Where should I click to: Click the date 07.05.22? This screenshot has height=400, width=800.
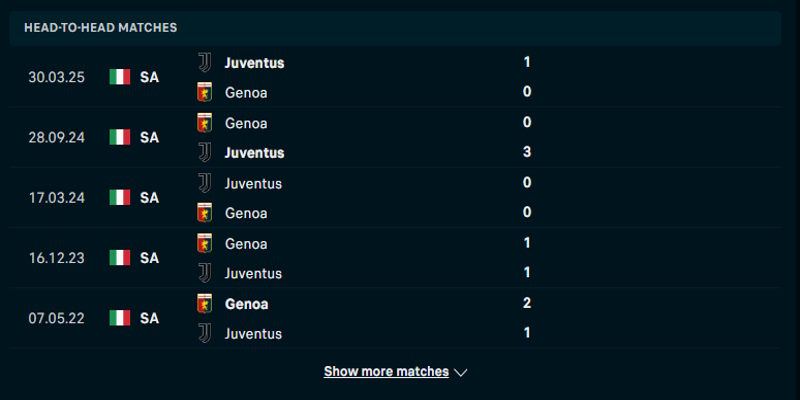point(56,318)
